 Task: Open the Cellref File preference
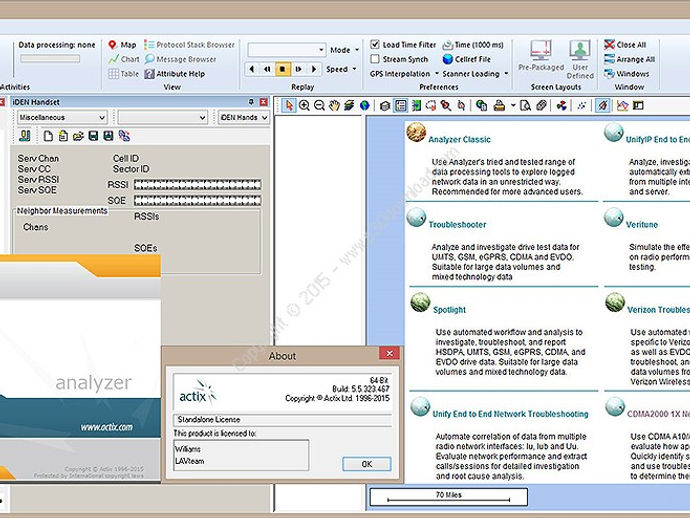pos(466,59)
